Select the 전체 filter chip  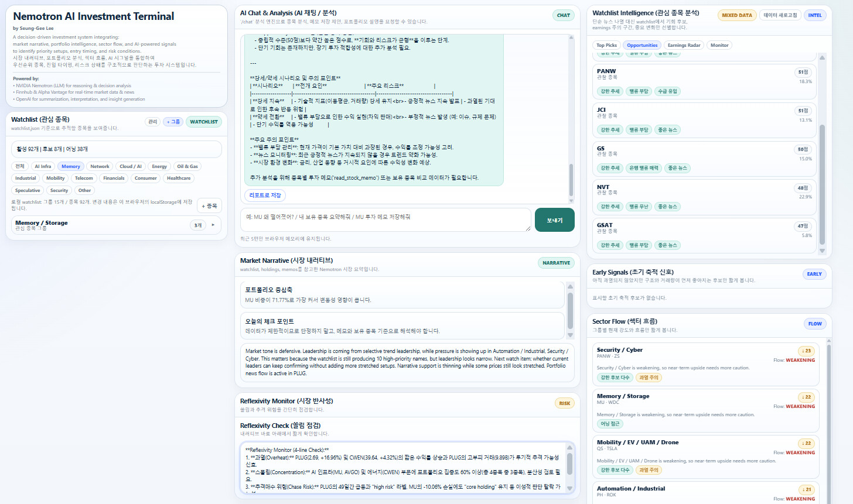tap(20, 166)
